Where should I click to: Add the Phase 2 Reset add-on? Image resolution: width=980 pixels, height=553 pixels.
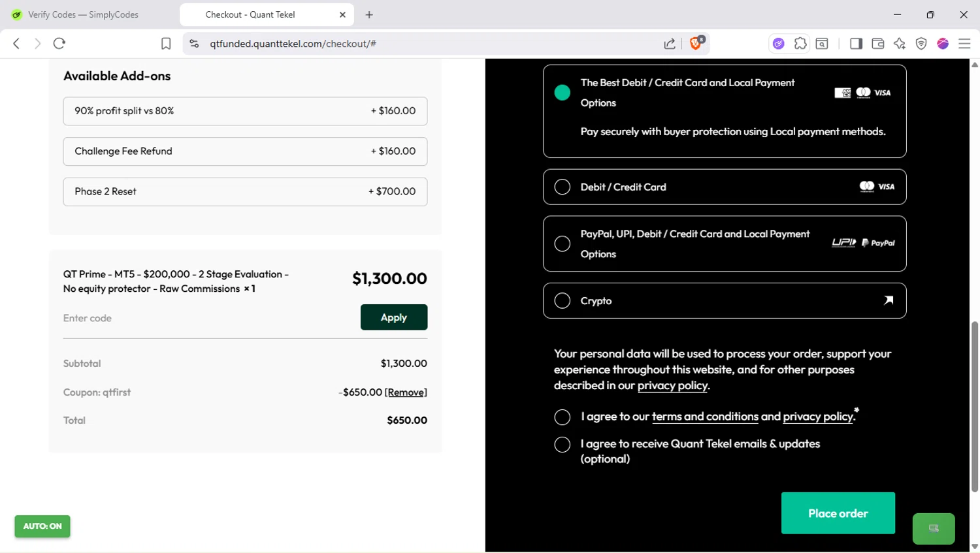coord(245,192)
